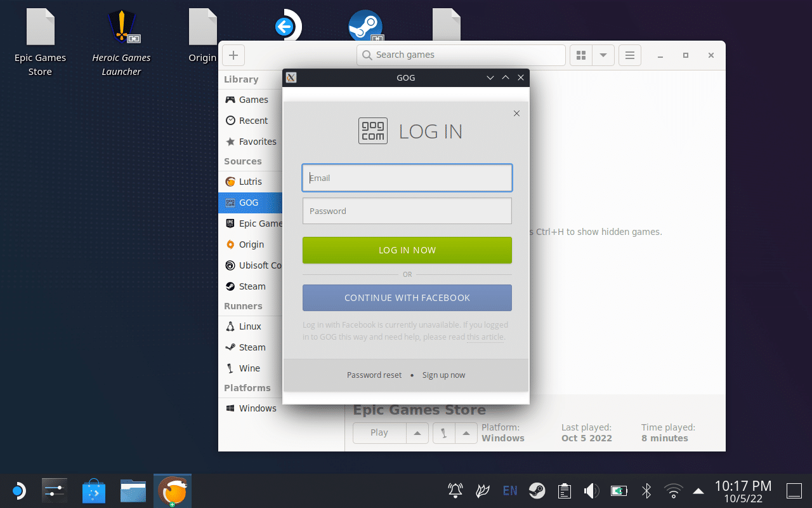Open the view options dropdown arrow

click(603, 55)
